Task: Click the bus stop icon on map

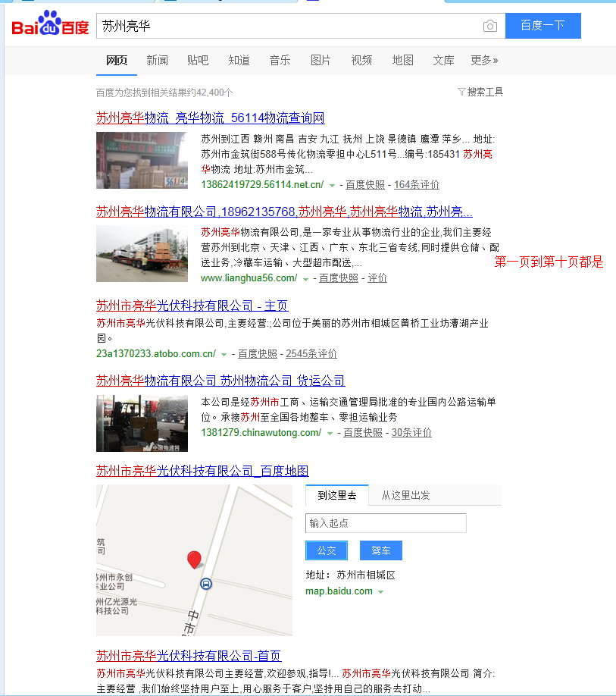Action: pos(206,584)
